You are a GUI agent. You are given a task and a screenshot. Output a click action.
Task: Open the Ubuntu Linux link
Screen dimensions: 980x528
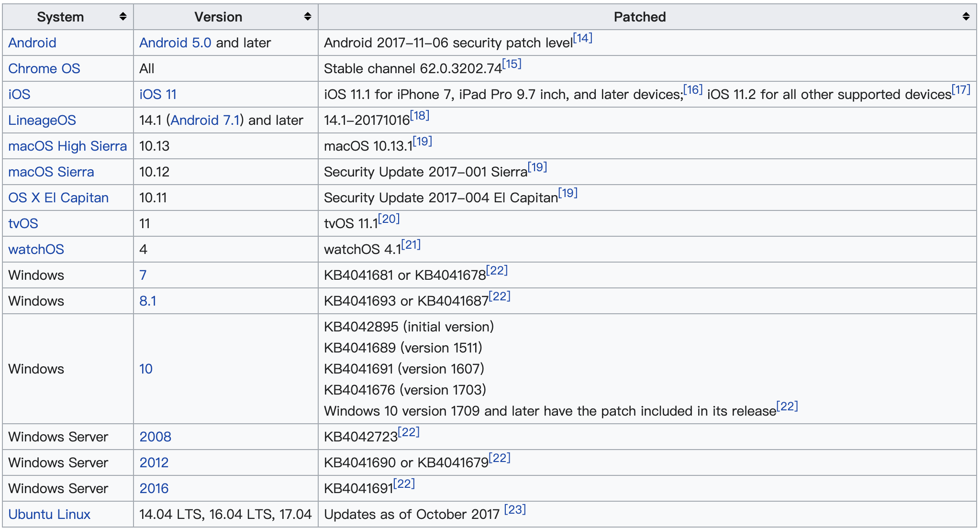click(49, 514)
